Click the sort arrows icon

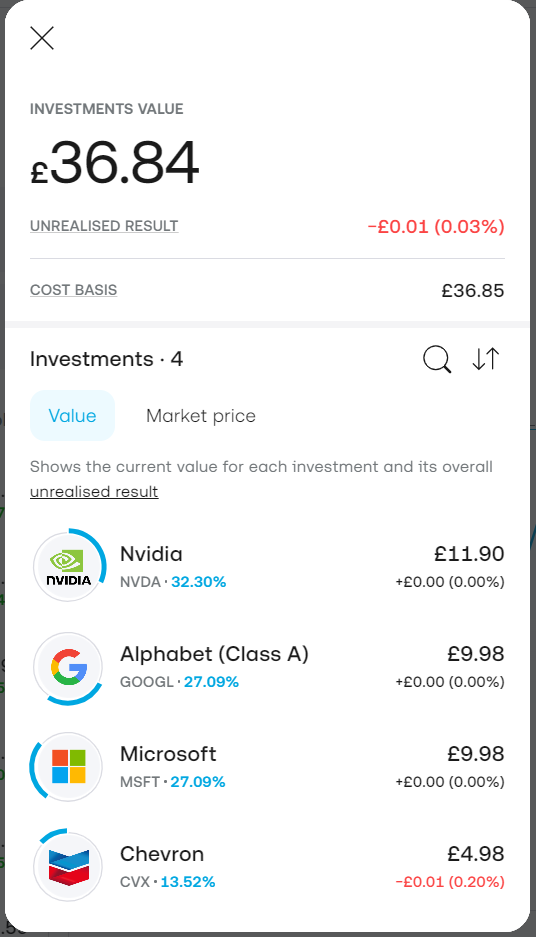[x=485, y=359]
